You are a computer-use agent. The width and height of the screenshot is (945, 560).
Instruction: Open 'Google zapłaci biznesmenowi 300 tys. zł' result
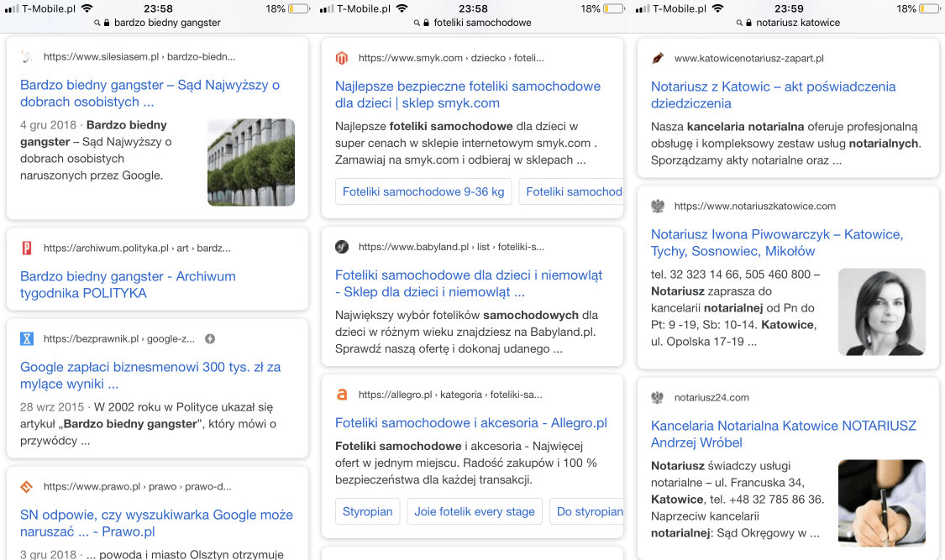tap(150, 375)
